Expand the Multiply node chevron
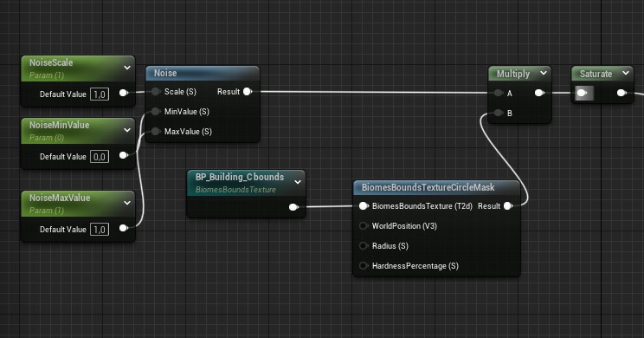 pyautogui.click(x=544, y=73)
